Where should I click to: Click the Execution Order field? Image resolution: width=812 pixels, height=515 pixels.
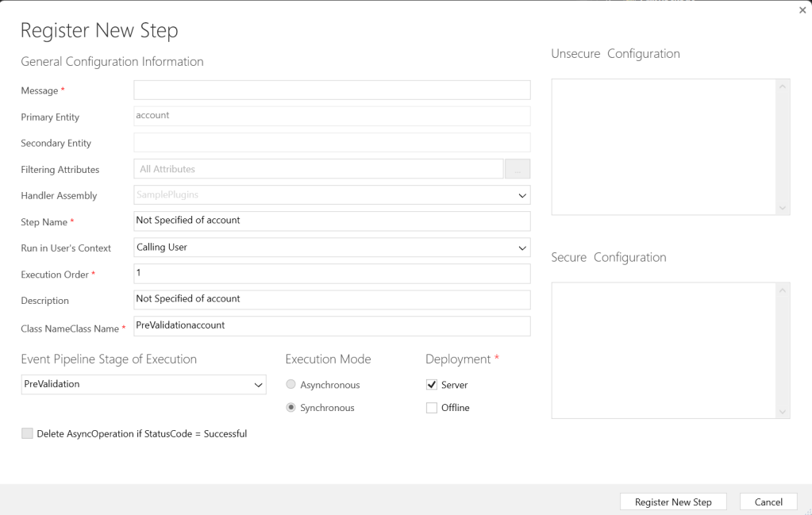coord(332,274)
